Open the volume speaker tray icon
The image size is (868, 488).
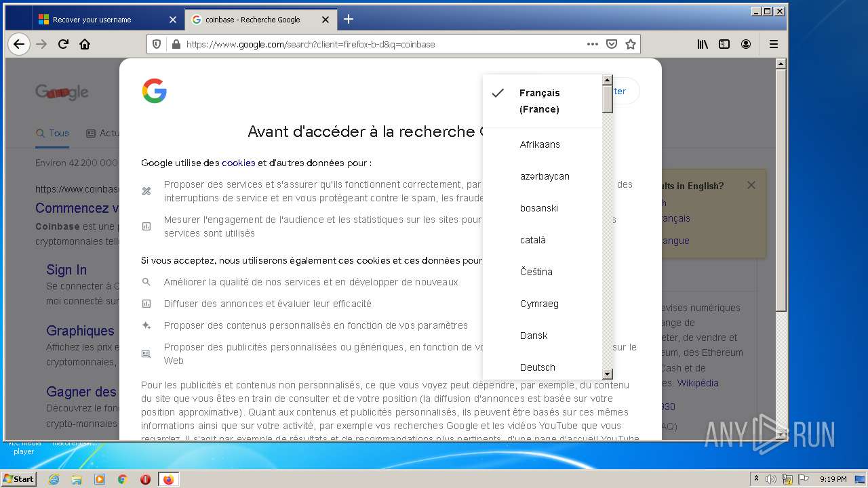coord(771,479)
